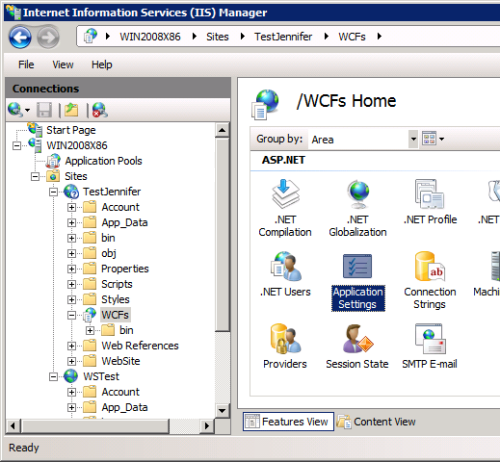Click the Up folder toolbar icon in Connections
The image size is (500, 462).
[x=71, y=110]
